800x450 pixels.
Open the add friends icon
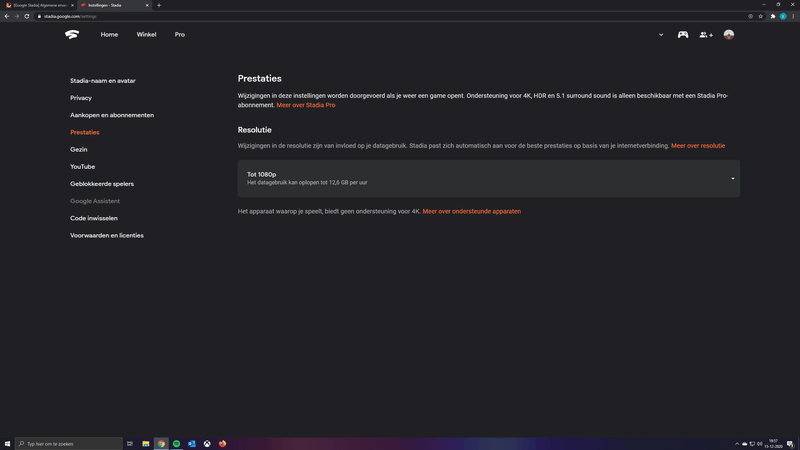[706, 35]
